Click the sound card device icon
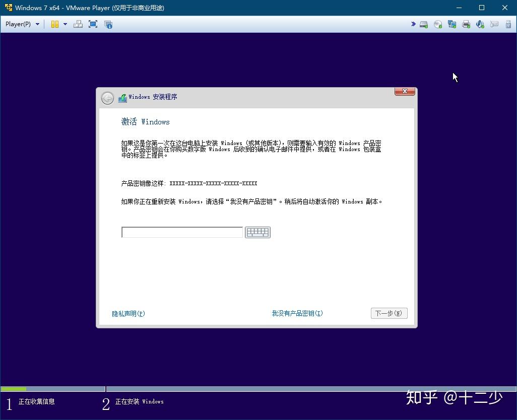 tap(480, 24)
